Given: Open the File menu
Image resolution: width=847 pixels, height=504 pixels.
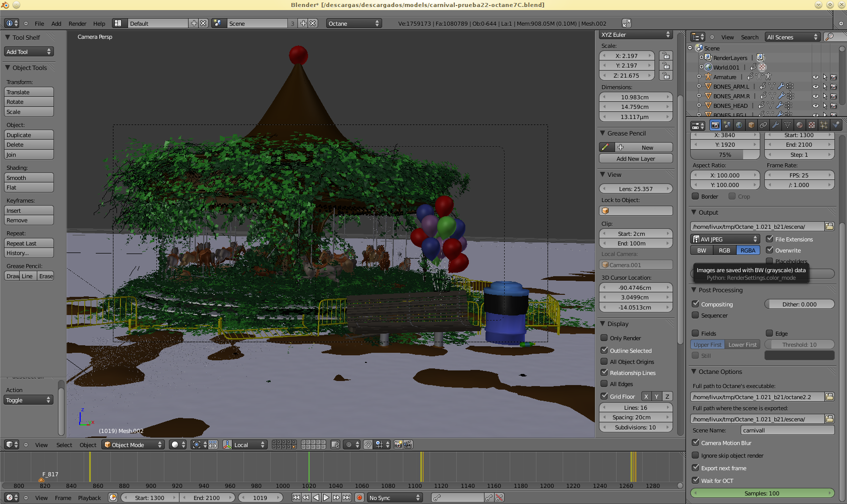Looking at the screenshot, I should pos(39,24).
